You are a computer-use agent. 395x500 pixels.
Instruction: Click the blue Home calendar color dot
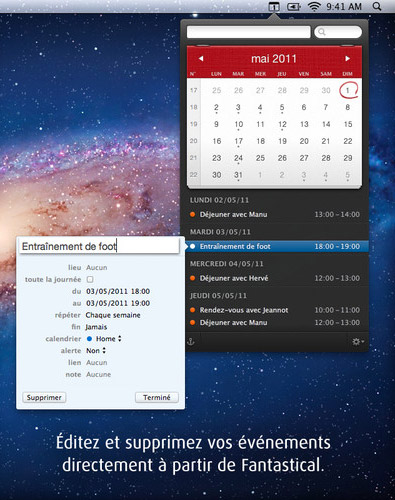[89, 339]
